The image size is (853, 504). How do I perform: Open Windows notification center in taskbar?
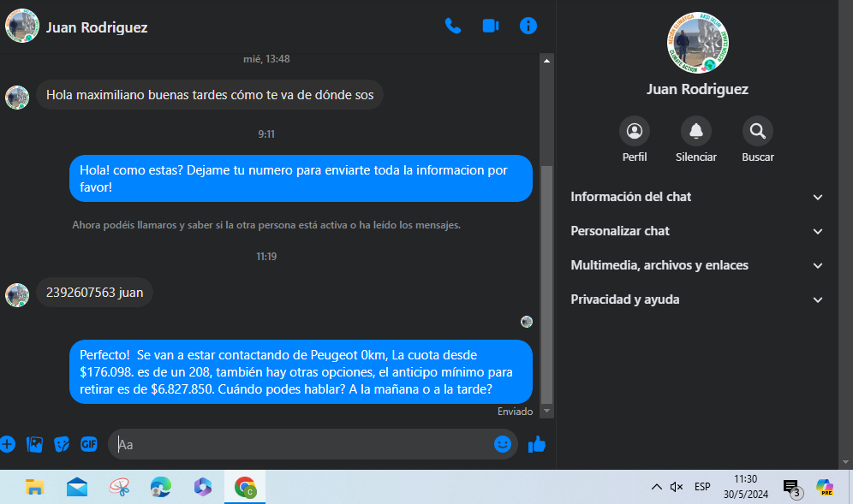pyautogui.click(x=791, y=487)
